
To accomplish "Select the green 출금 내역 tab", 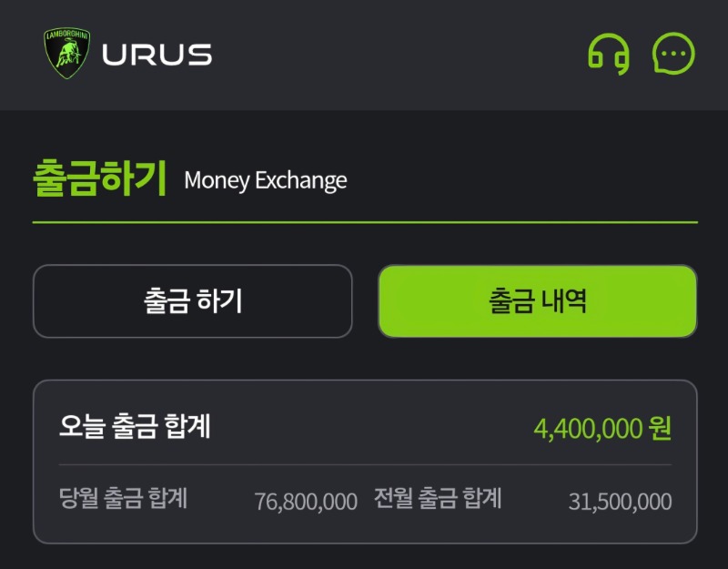I will (x=538, y=301).
